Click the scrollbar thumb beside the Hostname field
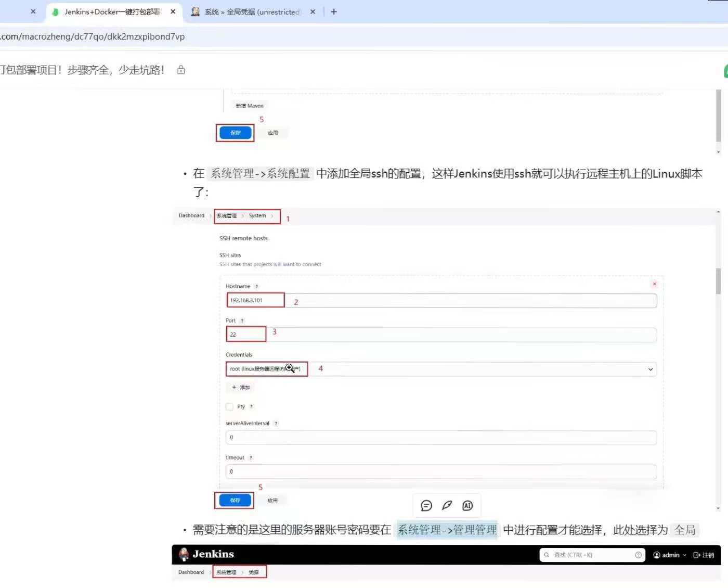 [719, 282]
